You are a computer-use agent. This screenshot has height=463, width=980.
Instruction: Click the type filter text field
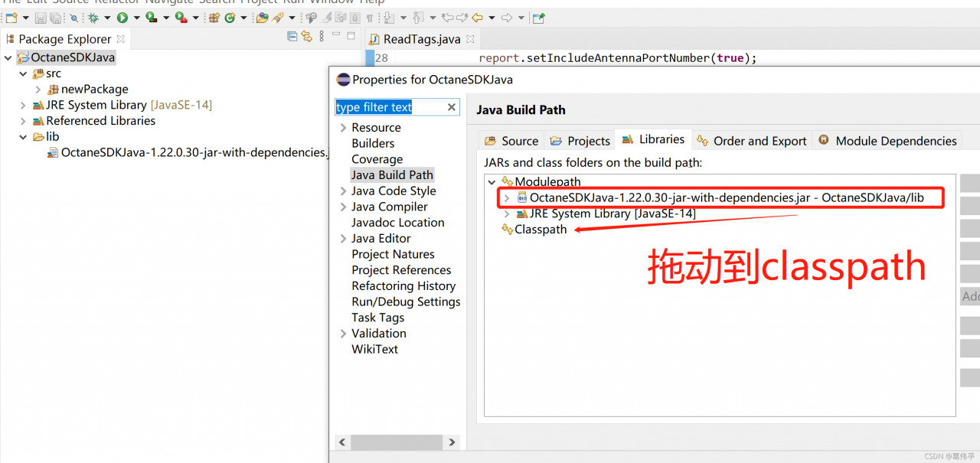[389, 107]
